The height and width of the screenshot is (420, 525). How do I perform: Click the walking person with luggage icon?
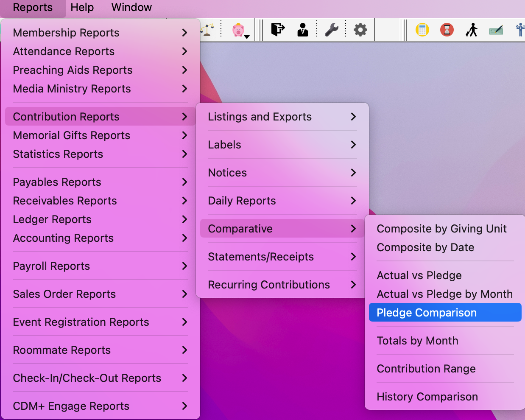471,30
